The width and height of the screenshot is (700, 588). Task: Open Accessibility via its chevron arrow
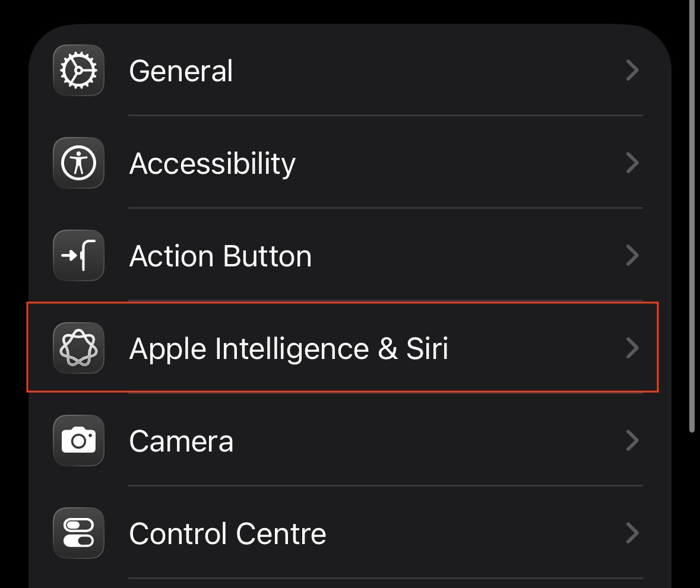(632, 163)
